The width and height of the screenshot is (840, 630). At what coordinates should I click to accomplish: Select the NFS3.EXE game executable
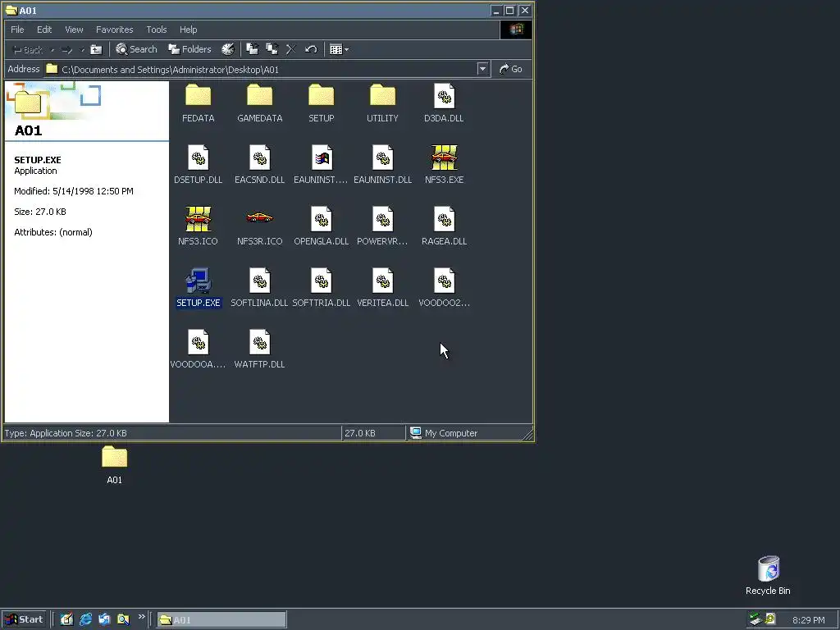click(x=444, y=165)
